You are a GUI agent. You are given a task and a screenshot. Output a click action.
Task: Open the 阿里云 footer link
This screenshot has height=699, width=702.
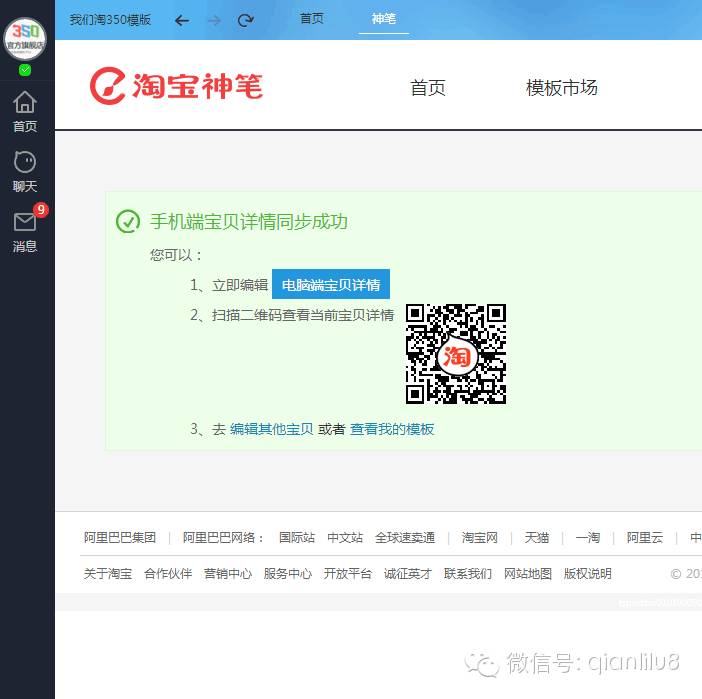point(645,537)
